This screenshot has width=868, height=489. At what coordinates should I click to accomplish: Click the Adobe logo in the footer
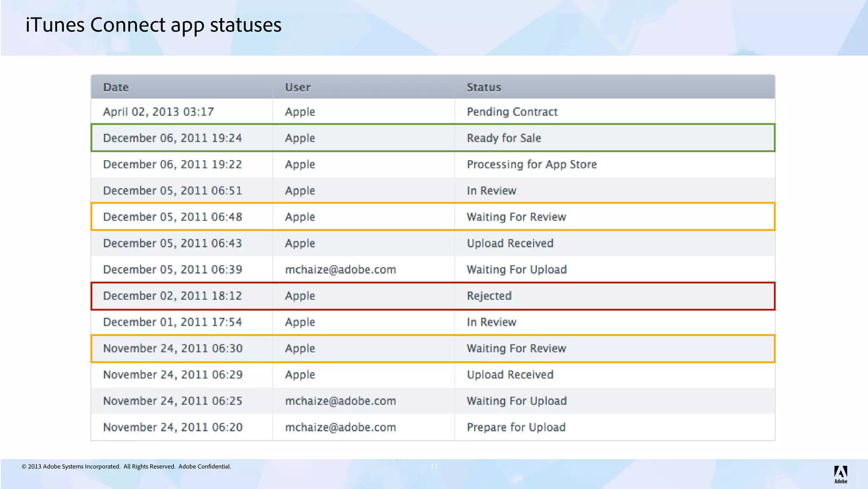tap(840, 475)
